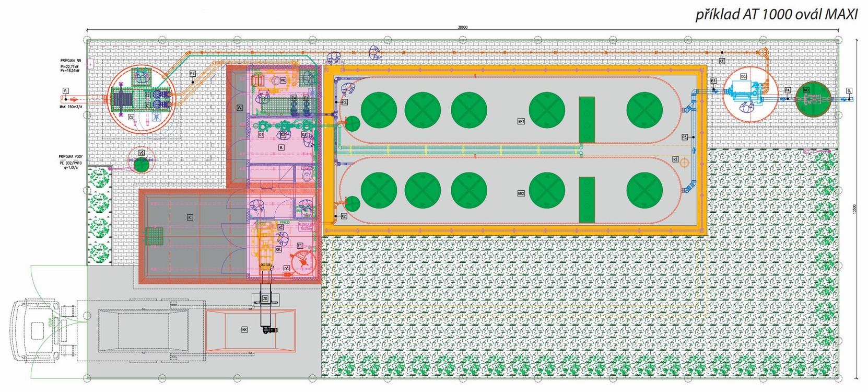Click the green rectangle in BR1 tank
868x392 pixels.
[587, 120]
